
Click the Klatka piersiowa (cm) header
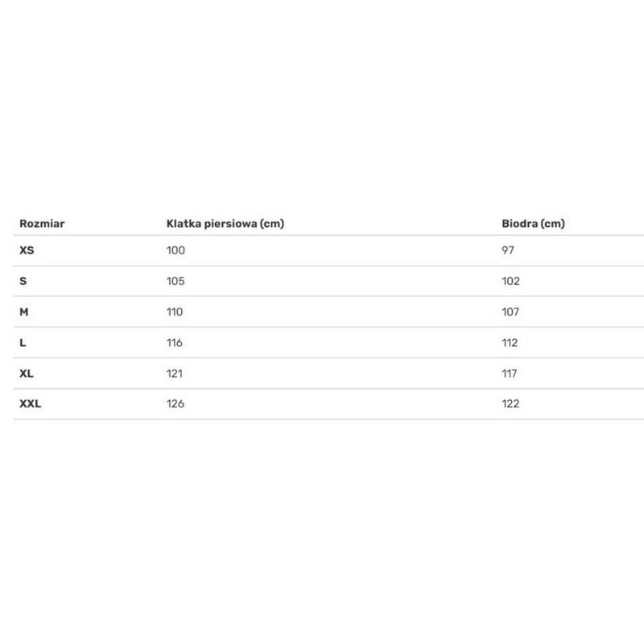[225, 224]
